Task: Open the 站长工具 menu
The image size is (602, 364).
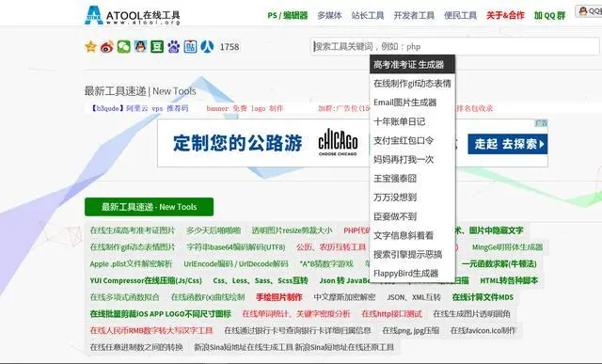Action: [x=368, y=15]
